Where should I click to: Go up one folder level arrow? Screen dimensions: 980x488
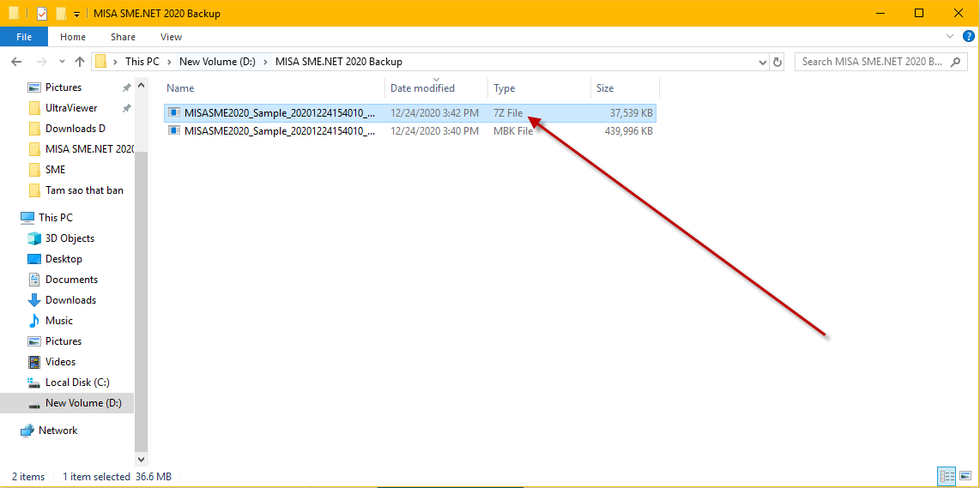(x=79, y=62)
